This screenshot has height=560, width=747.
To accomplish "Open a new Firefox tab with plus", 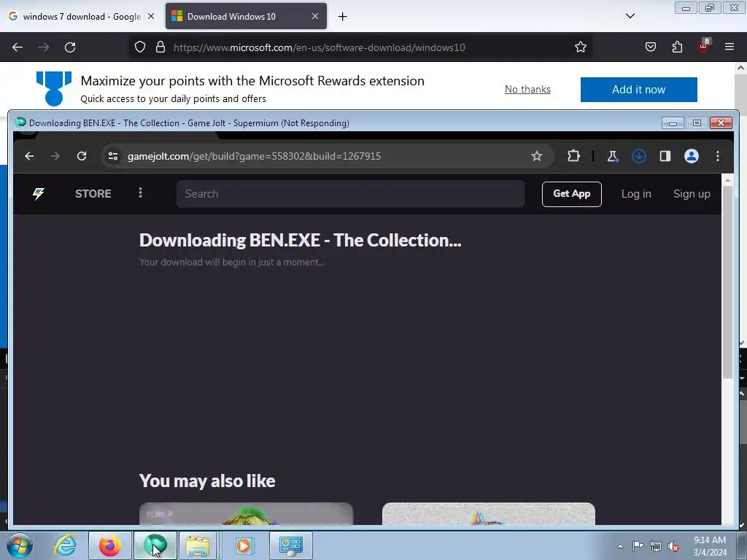I will 343,17.
